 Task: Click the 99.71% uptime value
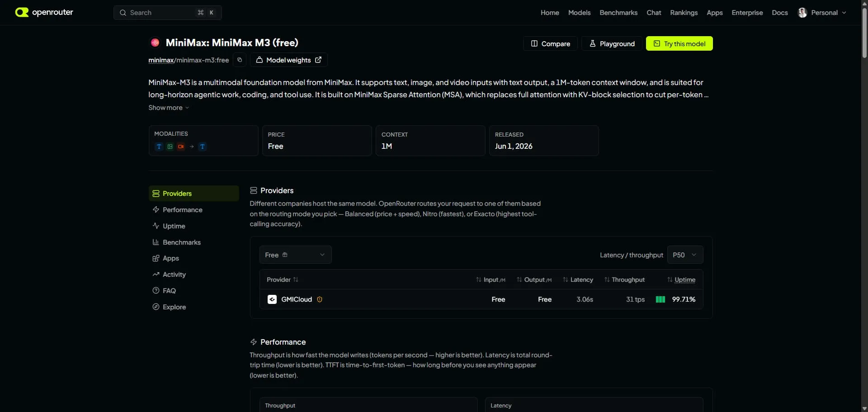(684, 299)
